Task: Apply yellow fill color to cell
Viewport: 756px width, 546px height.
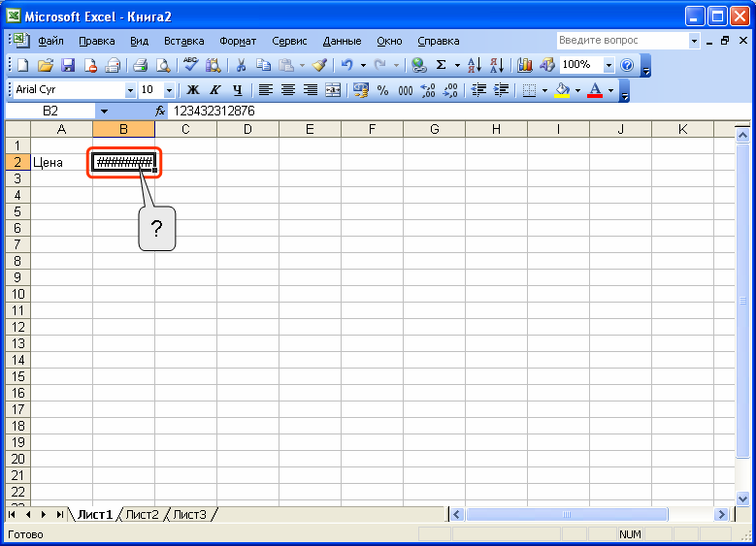Action: click(x=562, y=90)
